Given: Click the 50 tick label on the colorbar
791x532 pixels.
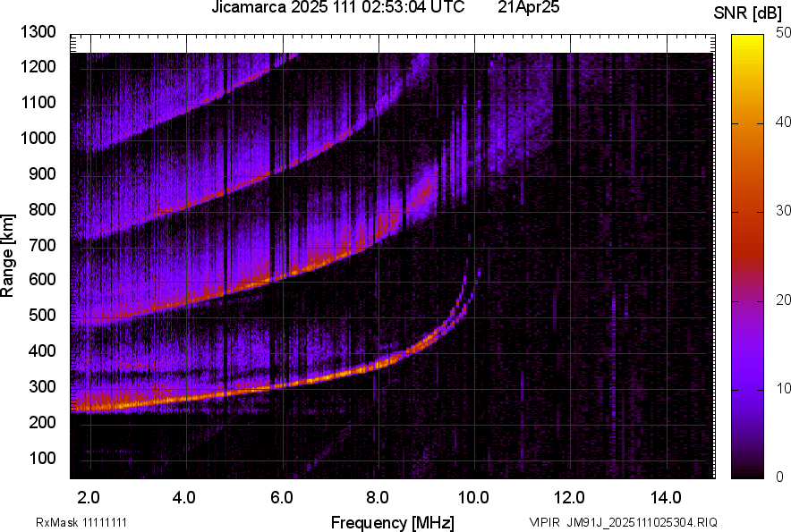Looking at the screenshot, I should 784,33.
